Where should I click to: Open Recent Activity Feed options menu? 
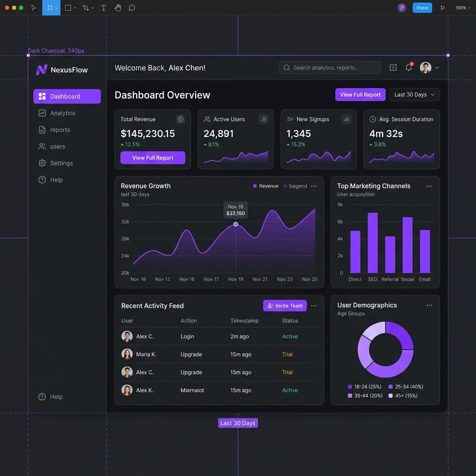(314, 305)
